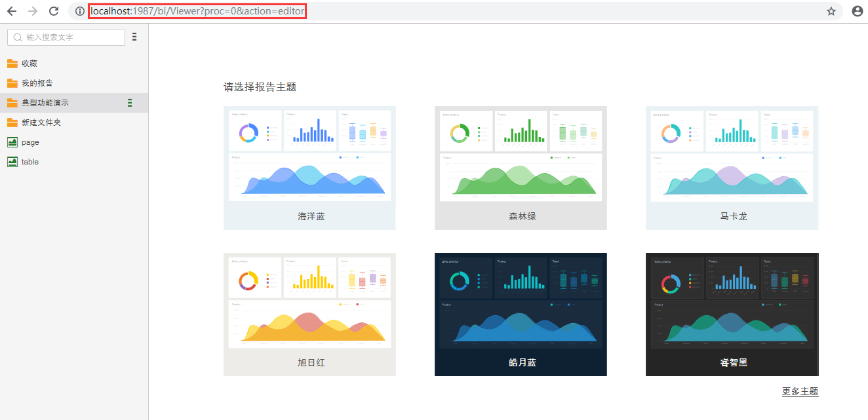Screen dimensions: 868x420
Task: Select the dark 皓月蓝 theme
Action: (521, 314)
